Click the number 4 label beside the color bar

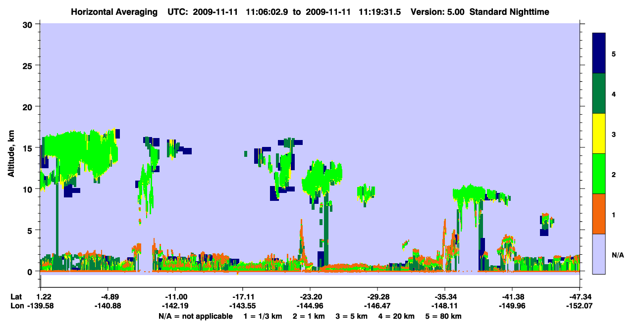click(614, 94)
